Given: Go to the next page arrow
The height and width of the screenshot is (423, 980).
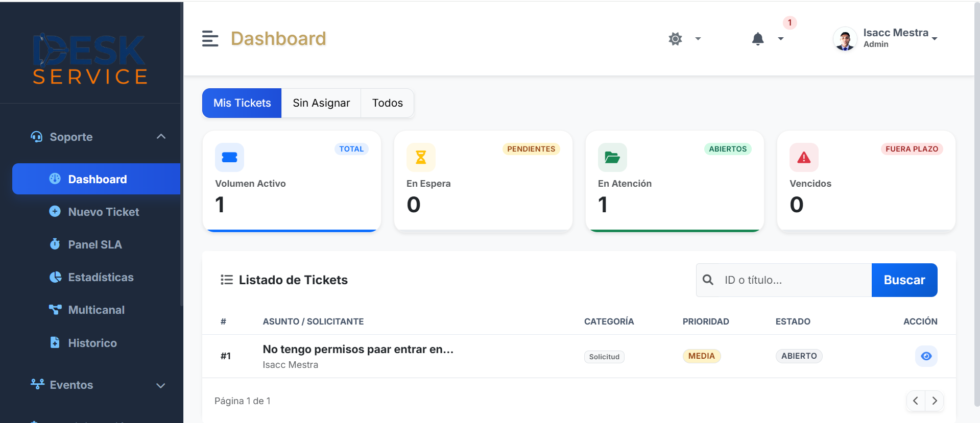Looking at the screenshot, I should pos(935,401).
